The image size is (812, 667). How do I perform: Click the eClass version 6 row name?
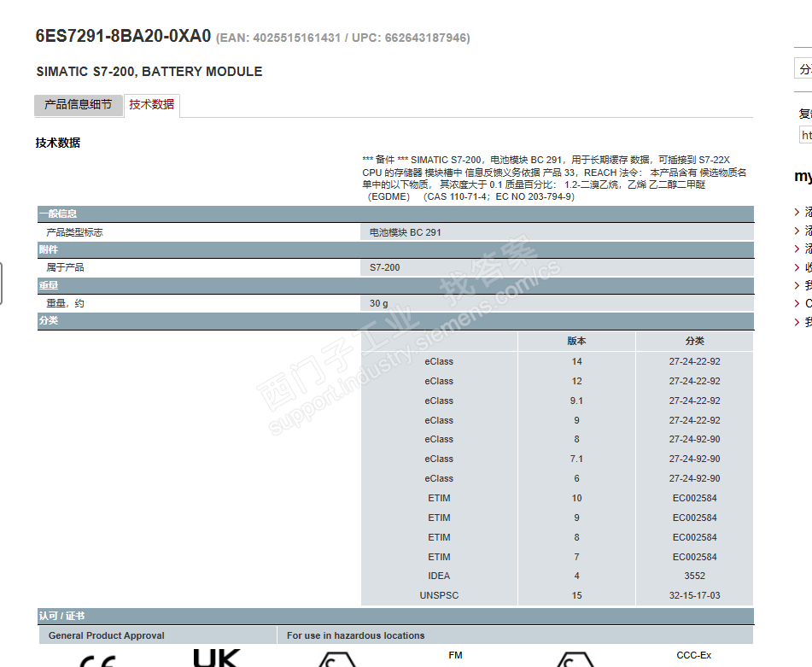point(439,478)
